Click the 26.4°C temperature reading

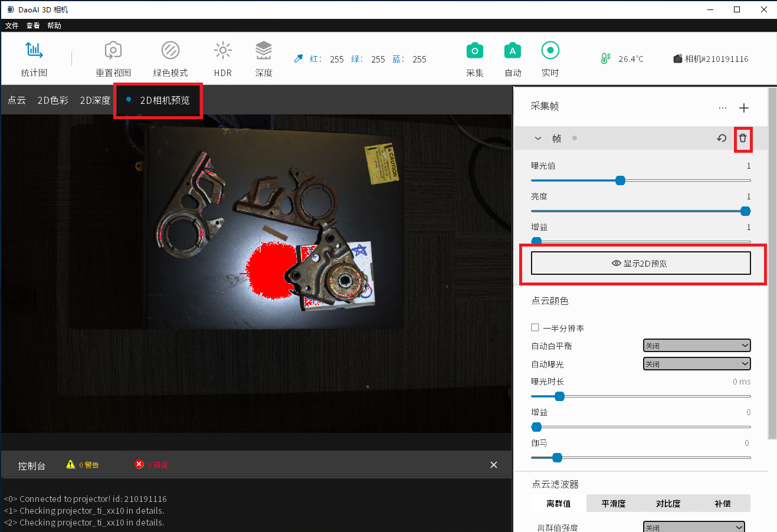point(631,59)
